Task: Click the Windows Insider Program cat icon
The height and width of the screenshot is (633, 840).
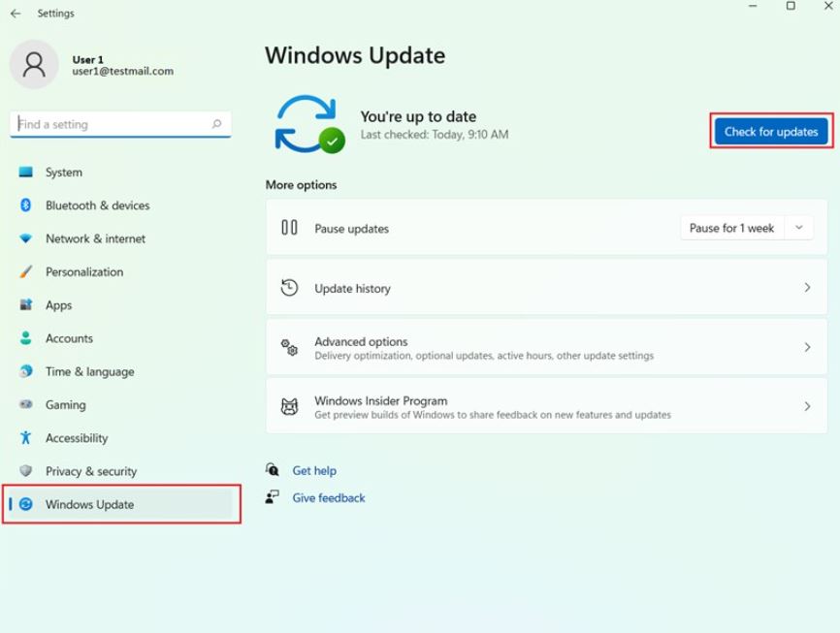Action: coord(289,406)
